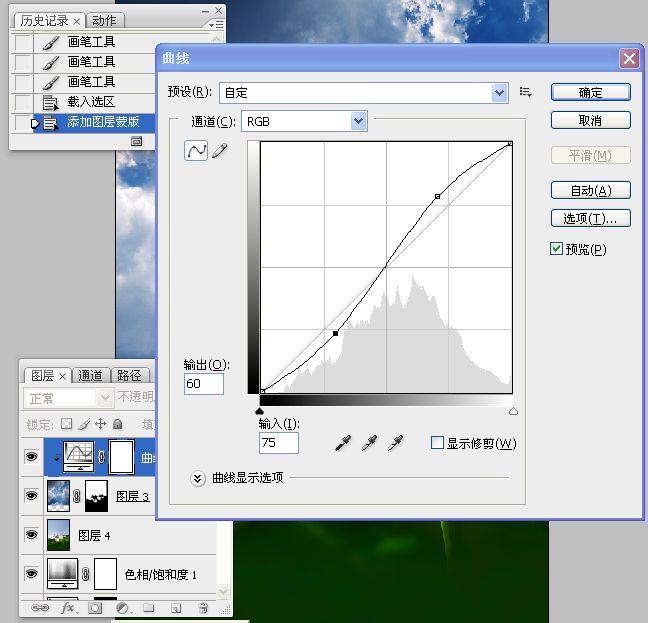Pick the black point eyedropper
Viewport: 648px width, 623px height.
click(x=343, y=443)
